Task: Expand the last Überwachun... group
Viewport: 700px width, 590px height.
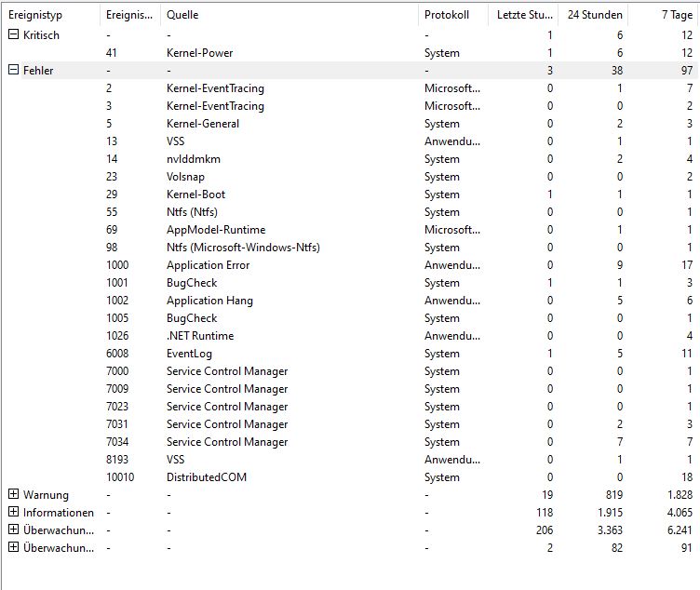Action: point(13,547)
